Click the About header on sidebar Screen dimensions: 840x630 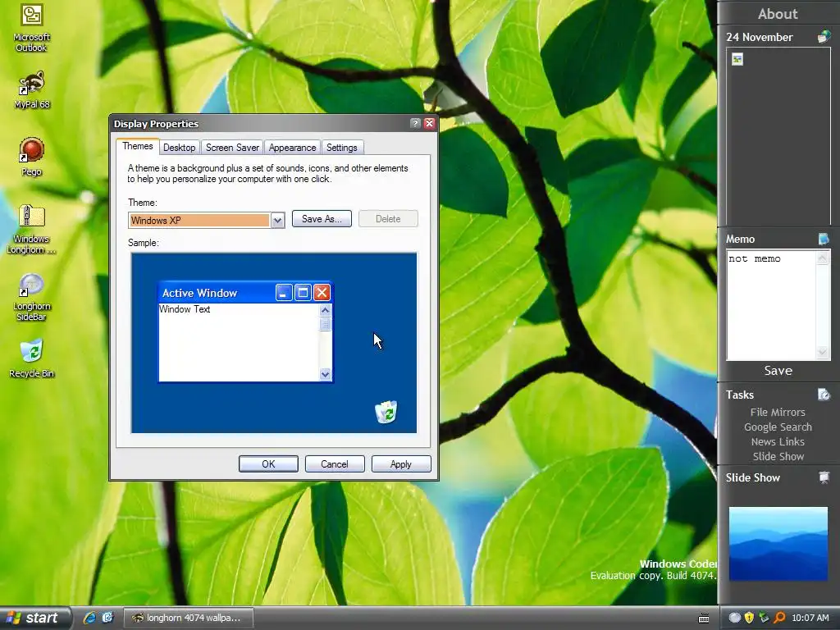[x=778, y=14]
